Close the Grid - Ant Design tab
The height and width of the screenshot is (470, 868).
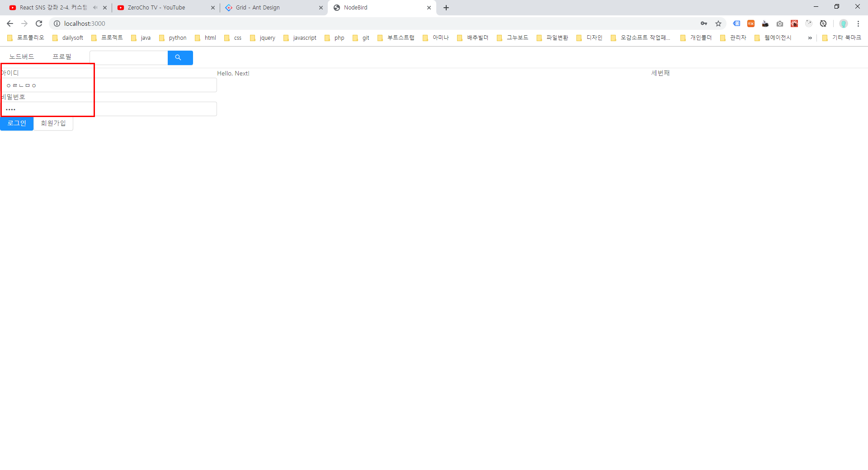click(321, 8)
